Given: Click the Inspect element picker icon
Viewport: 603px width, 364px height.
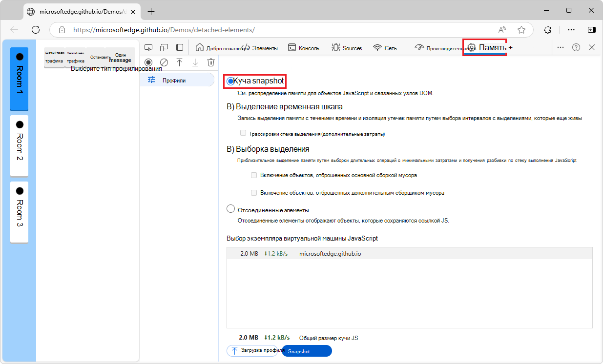Looking at the screenshot, I should 149,48.
